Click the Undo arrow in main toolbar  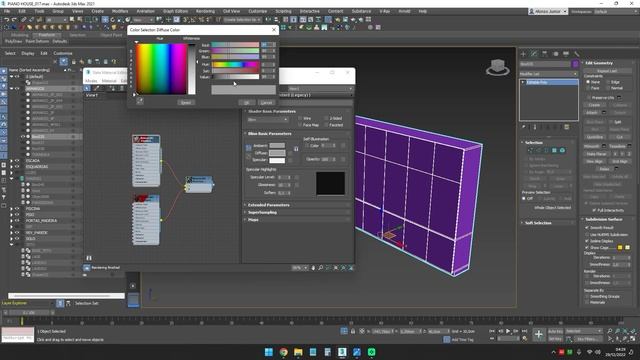pyautogui.click(x=7, y=20)
